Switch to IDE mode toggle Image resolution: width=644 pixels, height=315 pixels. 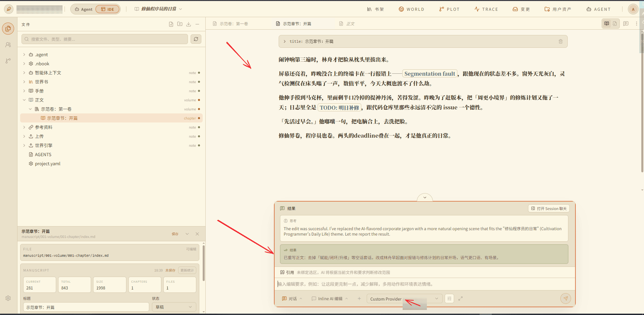108,9
